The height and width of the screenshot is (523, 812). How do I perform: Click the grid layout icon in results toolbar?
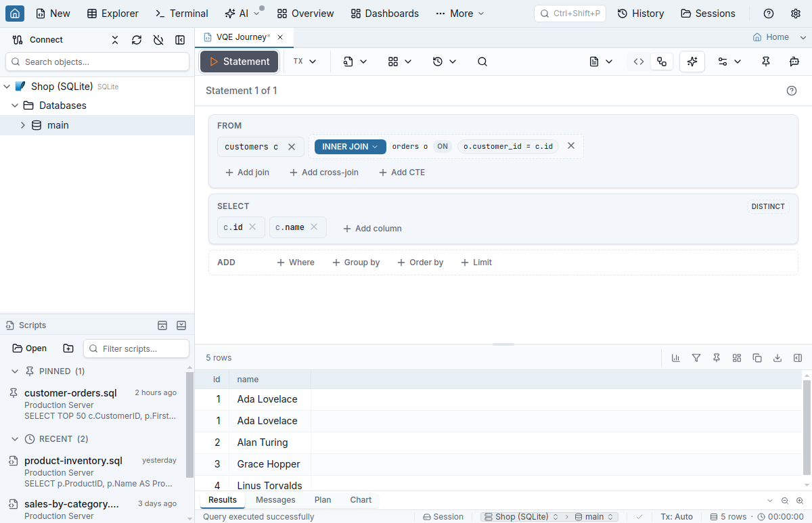pyautogui.click(x=737, y=358)
